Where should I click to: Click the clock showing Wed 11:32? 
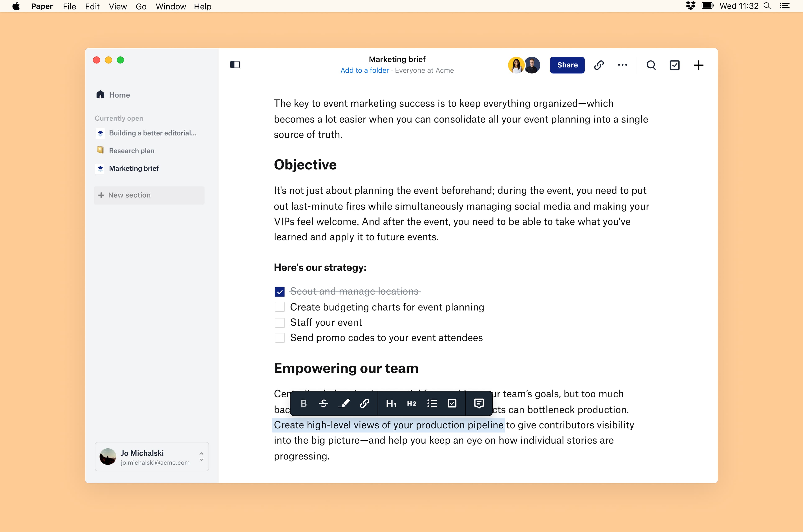point(739,6)
